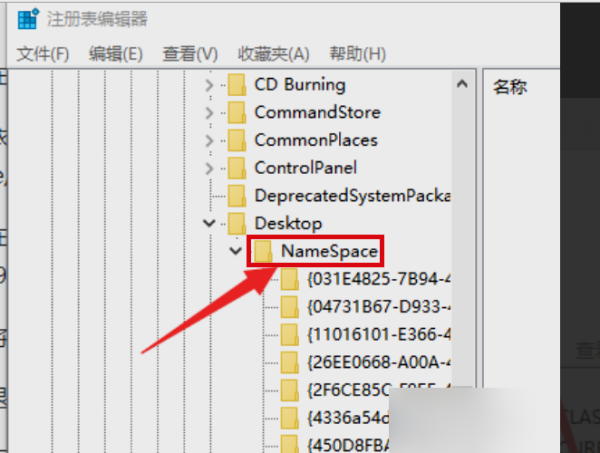Viewport: 600px width, 453px height.
Task: Click the NameSpace folder icon
Action: [x=263, y=251]
